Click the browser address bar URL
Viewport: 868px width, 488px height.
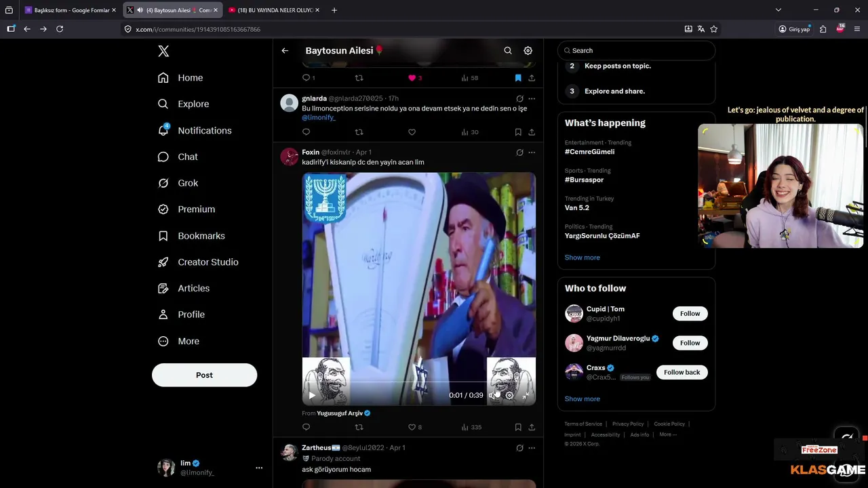[x=198, y=29]
